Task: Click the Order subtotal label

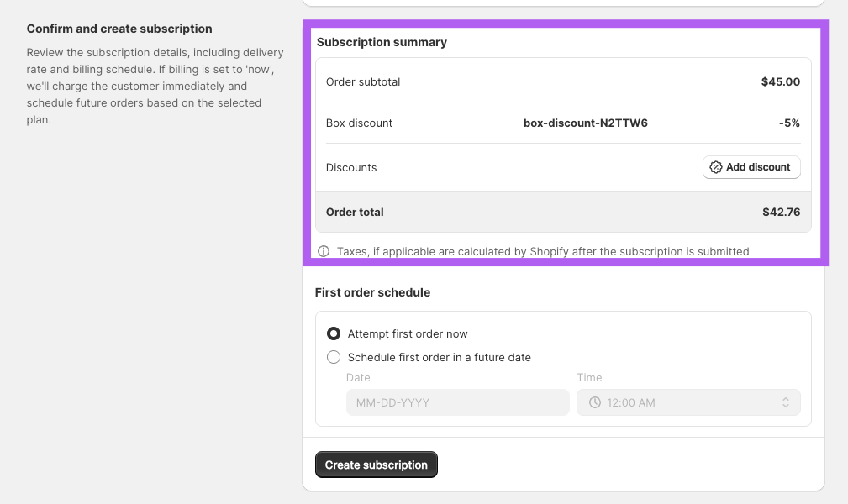Action: pos(363,82)
